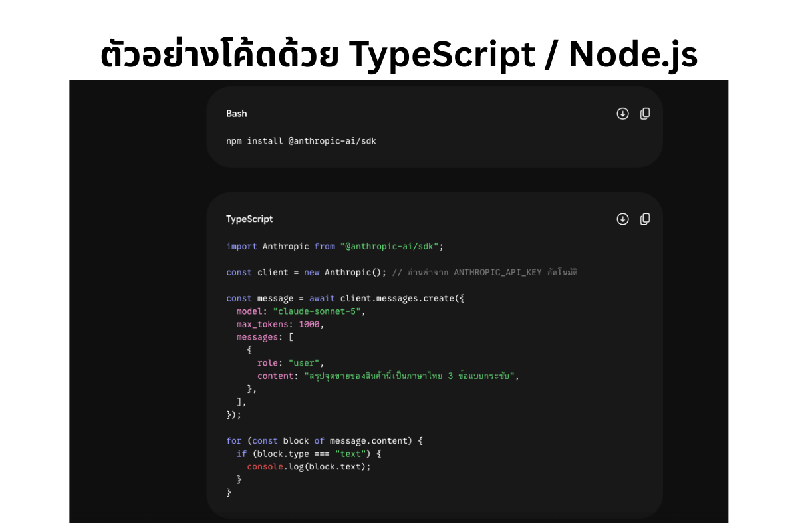Download the TypeScript code block
The height and width of the screenshot is (532, 798).
[622, 219]
